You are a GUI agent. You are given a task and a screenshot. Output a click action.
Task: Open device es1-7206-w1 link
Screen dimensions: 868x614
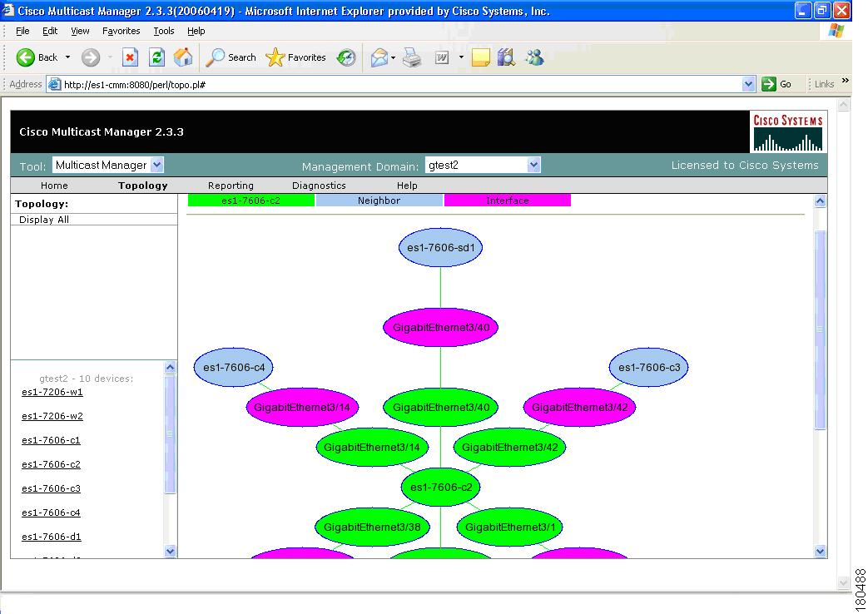(52, 392)
